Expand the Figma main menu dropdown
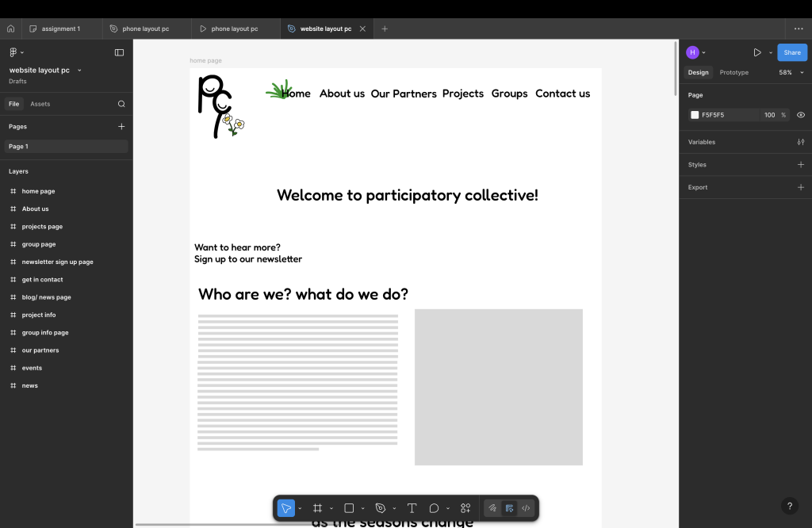The height and width of the screenshot is (528, 812). click(16, 52)
